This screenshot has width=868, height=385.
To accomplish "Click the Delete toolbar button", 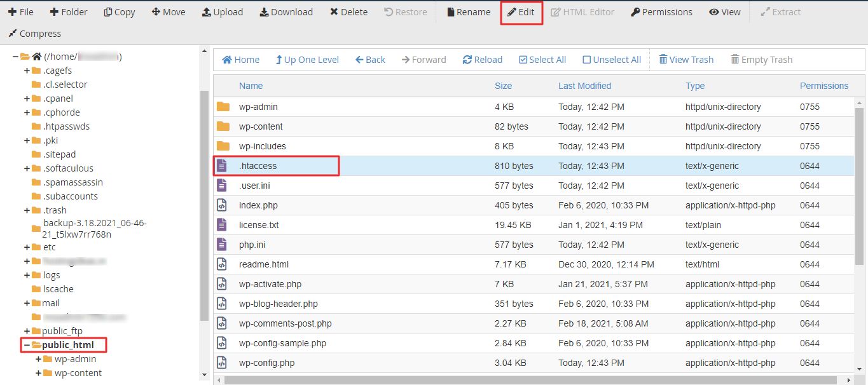I will (348, 12).
